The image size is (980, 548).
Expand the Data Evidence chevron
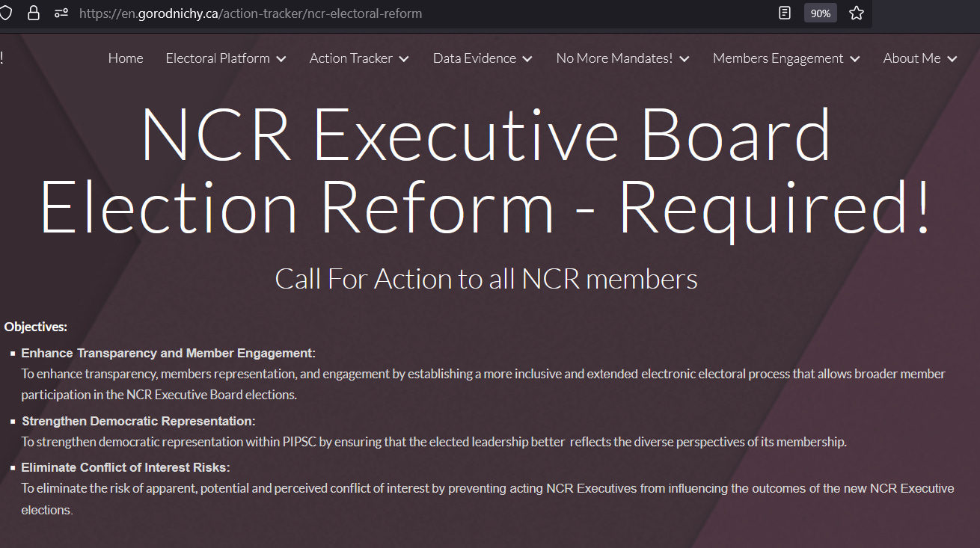[527, 59]
